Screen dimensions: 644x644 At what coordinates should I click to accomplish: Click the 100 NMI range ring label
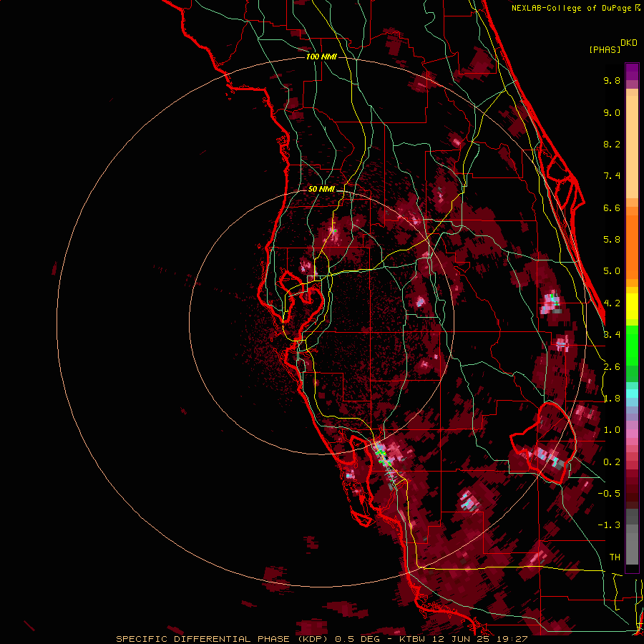(x=321, y=57)
